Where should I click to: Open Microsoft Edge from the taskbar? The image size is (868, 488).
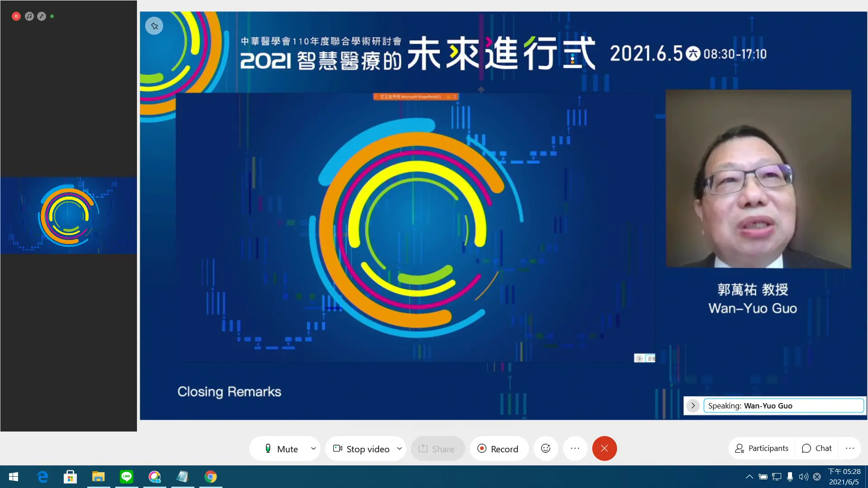(42, 476)
